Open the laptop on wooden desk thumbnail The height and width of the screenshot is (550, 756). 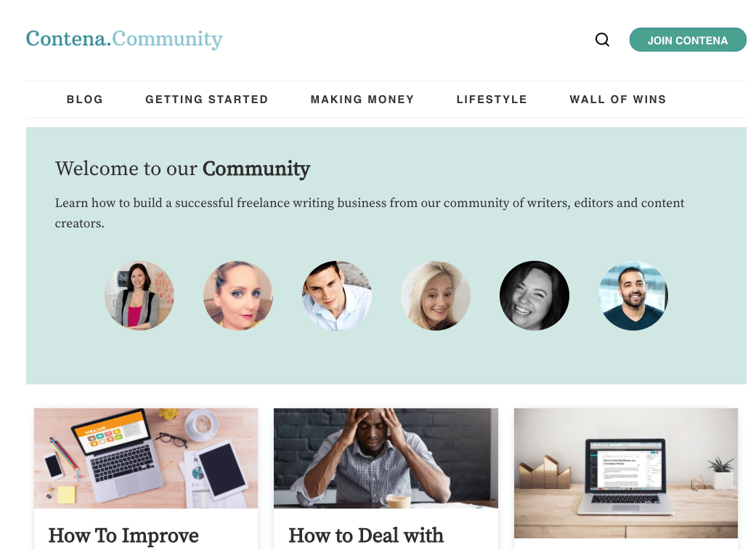pos(626,473)
